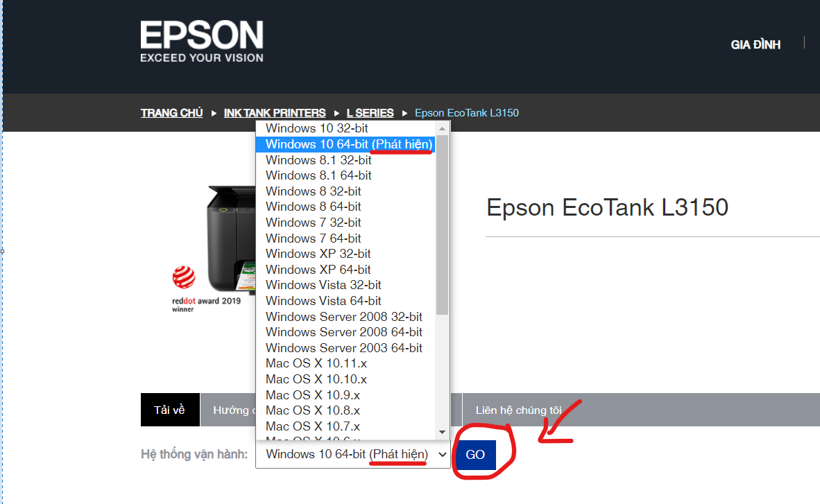The width and height of the screenshot is (820, 504).
Task: Go to TRANG CHỦ breadcrumb link
Action: click(x=171, y=113)
